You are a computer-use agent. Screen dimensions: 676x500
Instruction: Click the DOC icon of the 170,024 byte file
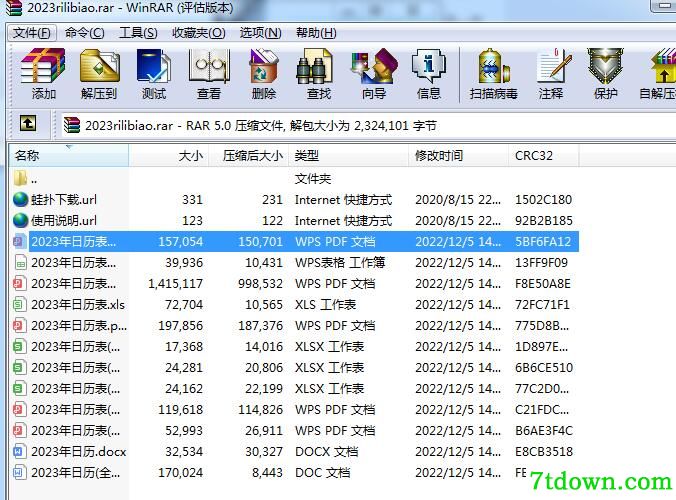coord(20,472)
